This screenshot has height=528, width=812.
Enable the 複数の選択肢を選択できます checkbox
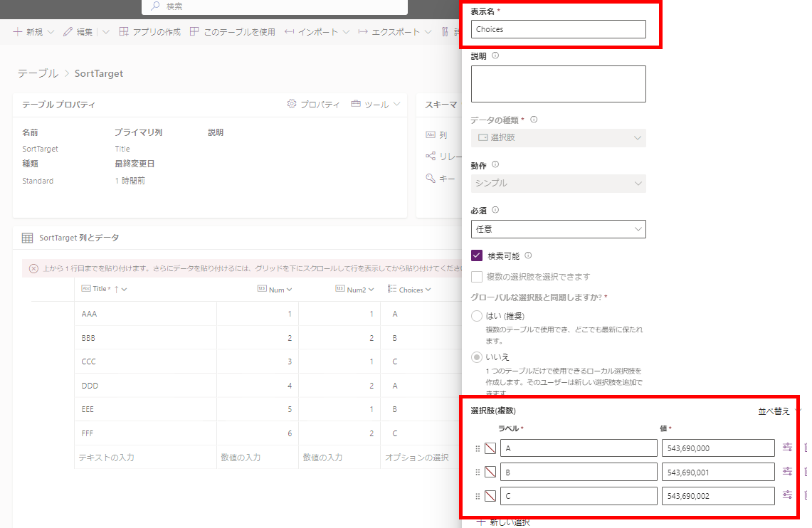(476, 278)
